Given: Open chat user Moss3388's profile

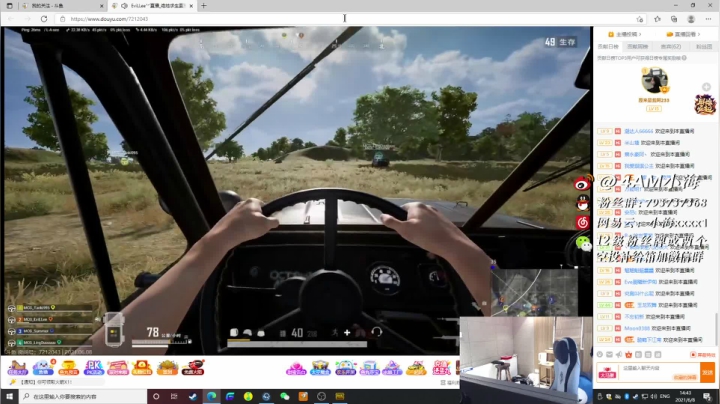Looking at the screenshot, I should click(x=637, y=328).
